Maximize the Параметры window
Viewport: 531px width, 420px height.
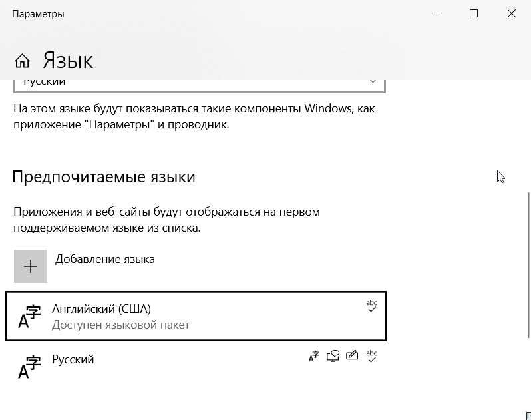[x=474, y=13]
